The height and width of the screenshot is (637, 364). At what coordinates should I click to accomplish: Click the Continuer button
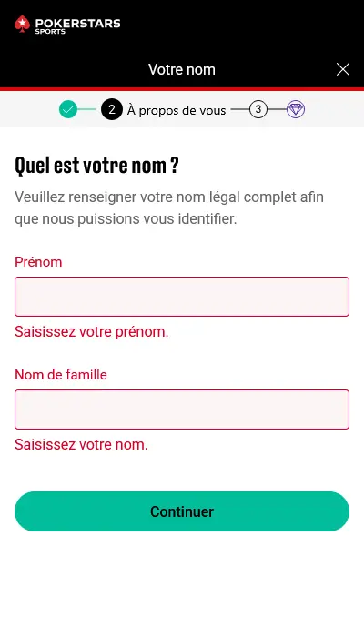click(182, 511)
